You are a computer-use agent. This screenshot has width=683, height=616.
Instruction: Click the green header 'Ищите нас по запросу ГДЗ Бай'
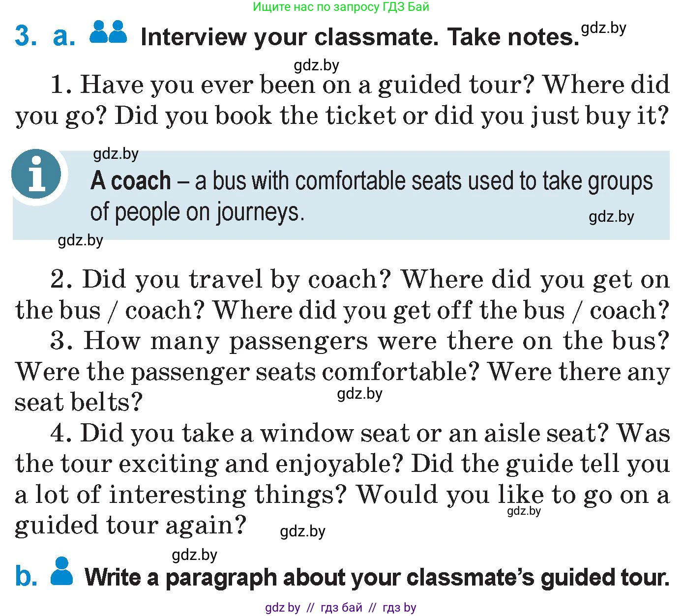[341, 7]
